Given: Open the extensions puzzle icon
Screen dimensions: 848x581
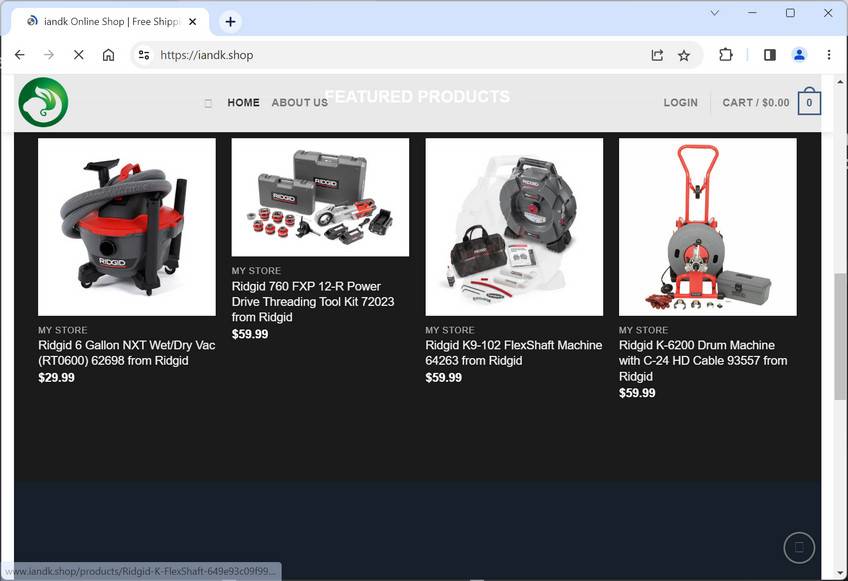Looking at the screenshot, I should (x=725, y=55).
